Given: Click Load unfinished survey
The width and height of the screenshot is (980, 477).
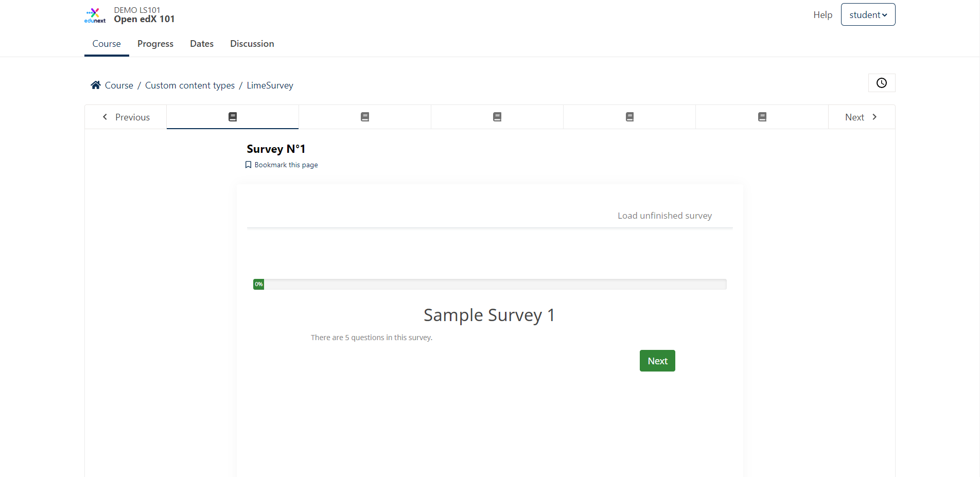Looking at the screenshot, I should click(664, 216).
